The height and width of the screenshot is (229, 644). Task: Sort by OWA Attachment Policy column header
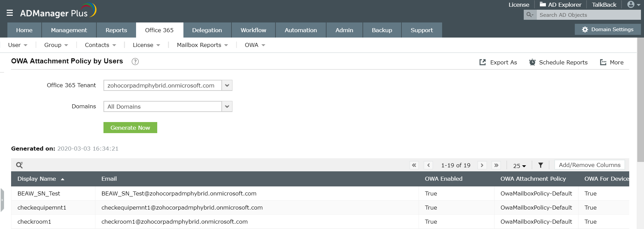(x=533, y=179)
